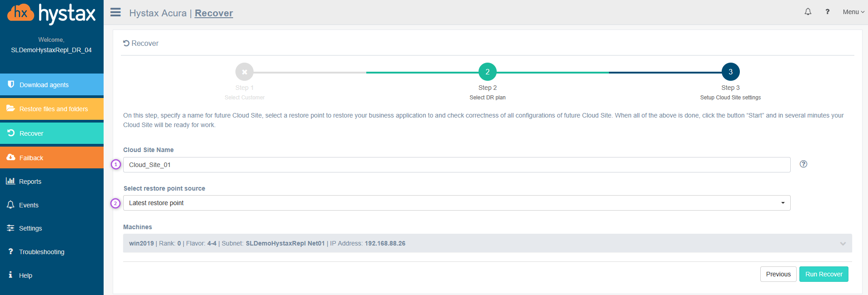The height and width of the screenshot is (295, 868).
Task: Click the Recover breadcrumb link in header
Action: point(214,13)
